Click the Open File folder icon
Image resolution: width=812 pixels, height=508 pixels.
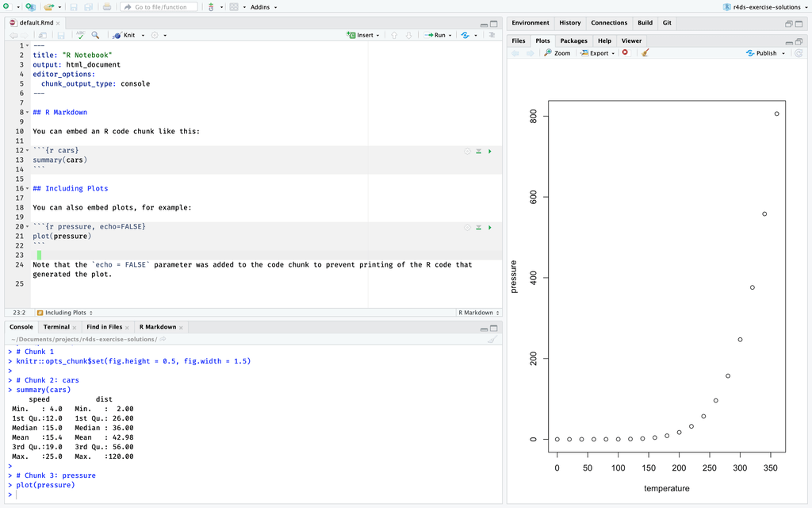[48, 6]
